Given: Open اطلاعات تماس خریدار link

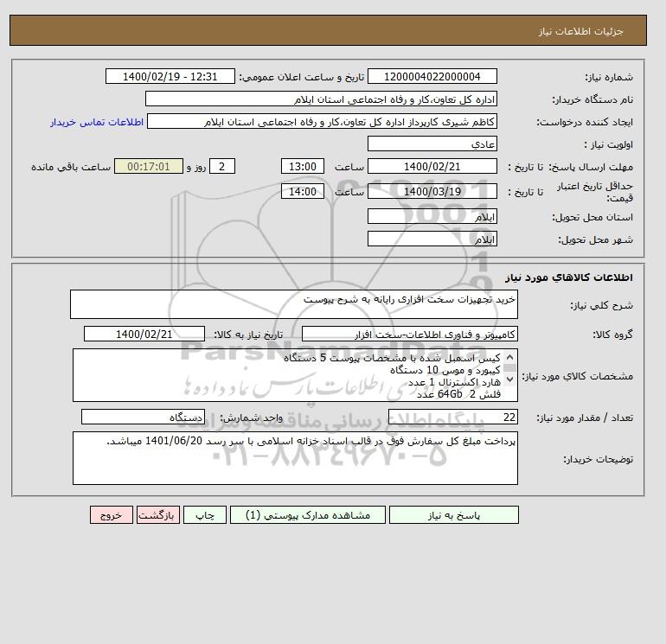Looking at the screenshot, I should coord(97,122).
